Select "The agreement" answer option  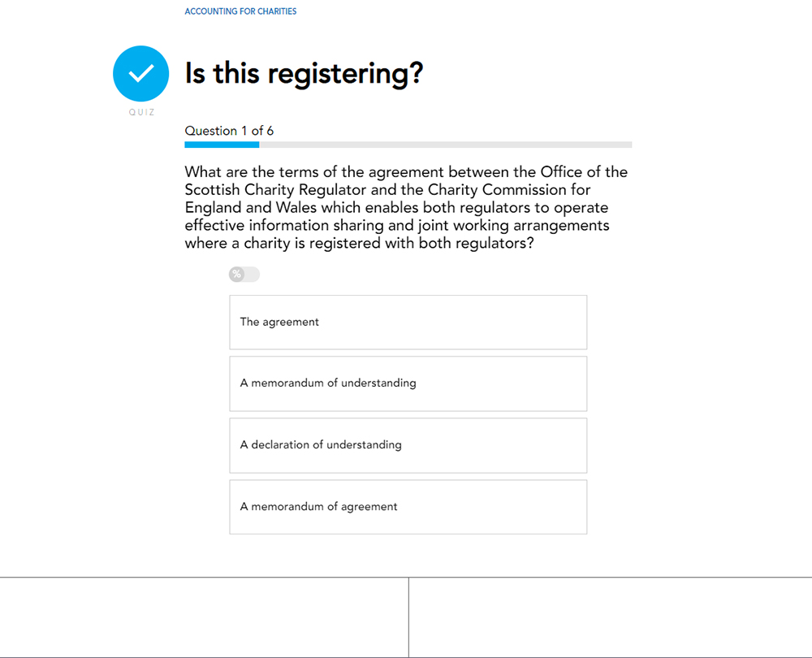coord(408,323)
